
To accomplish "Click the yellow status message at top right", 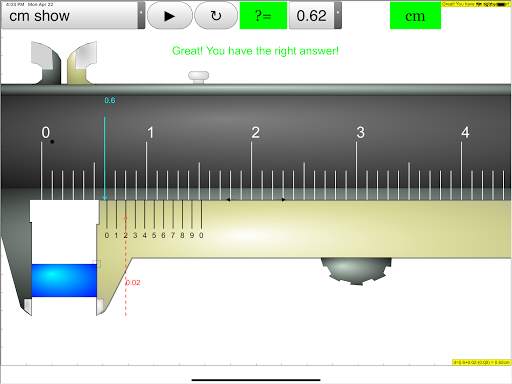I will tap(476, 4).
